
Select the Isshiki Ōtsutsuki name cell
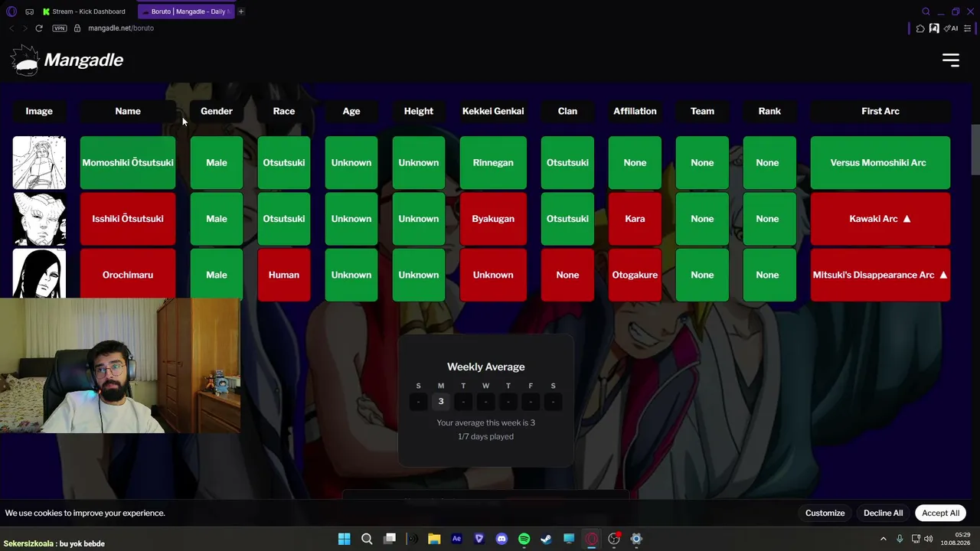[128, 219]
